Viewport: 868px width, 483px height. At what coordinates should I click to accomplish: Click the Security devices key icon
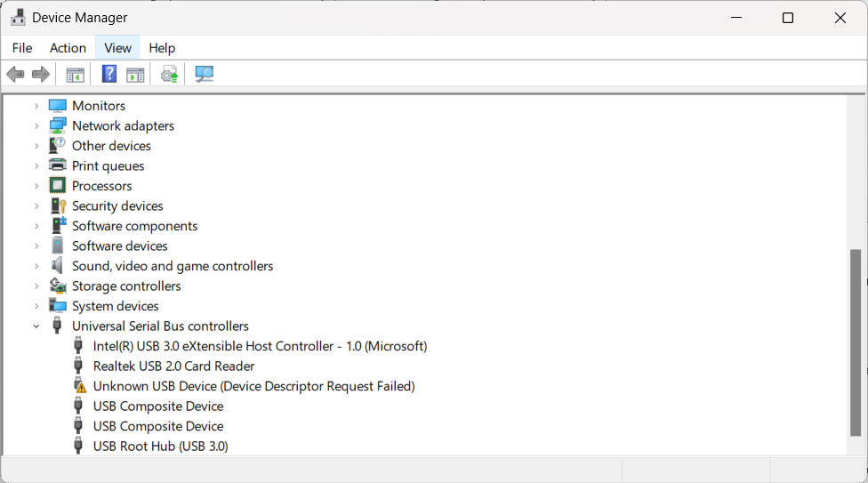click(x=58, y=205)
